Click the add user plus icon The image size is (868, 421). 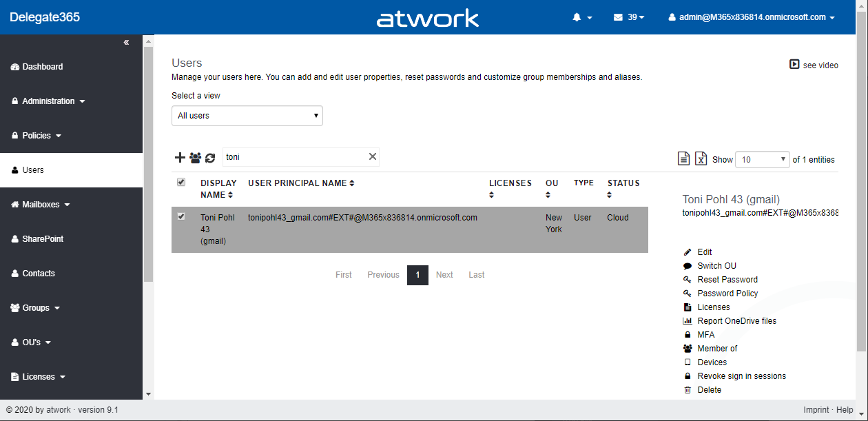(180, 158)
